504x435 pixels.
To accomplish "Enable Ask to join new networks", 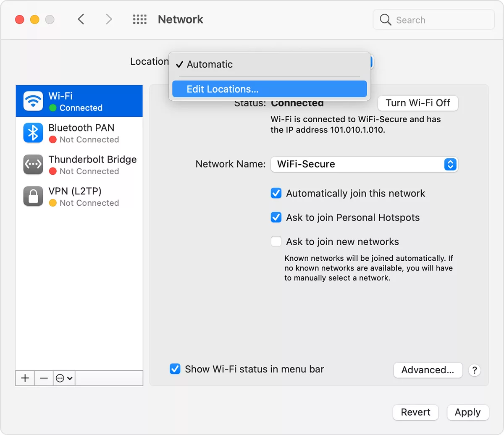I will coord(276,241).
